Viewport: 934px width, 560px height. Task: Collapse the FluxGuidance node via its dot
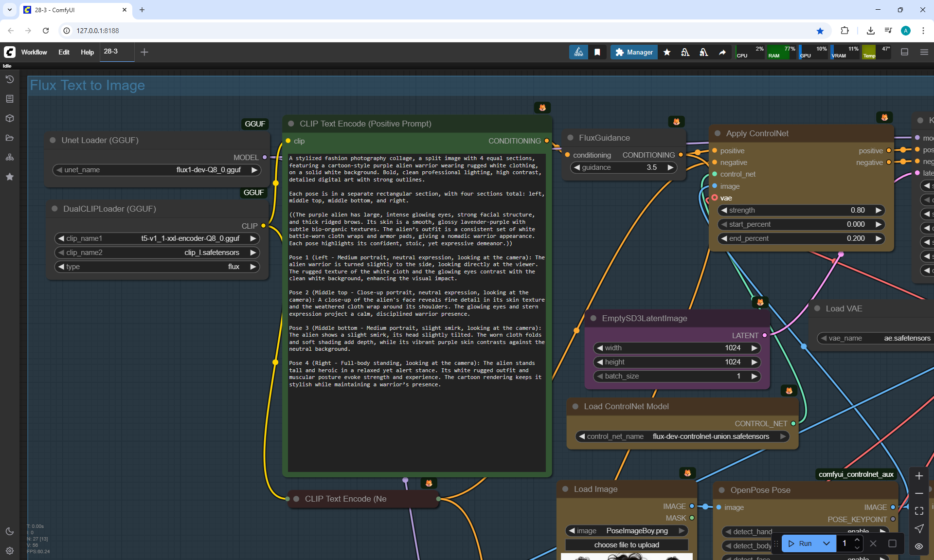tap(570, 138)
